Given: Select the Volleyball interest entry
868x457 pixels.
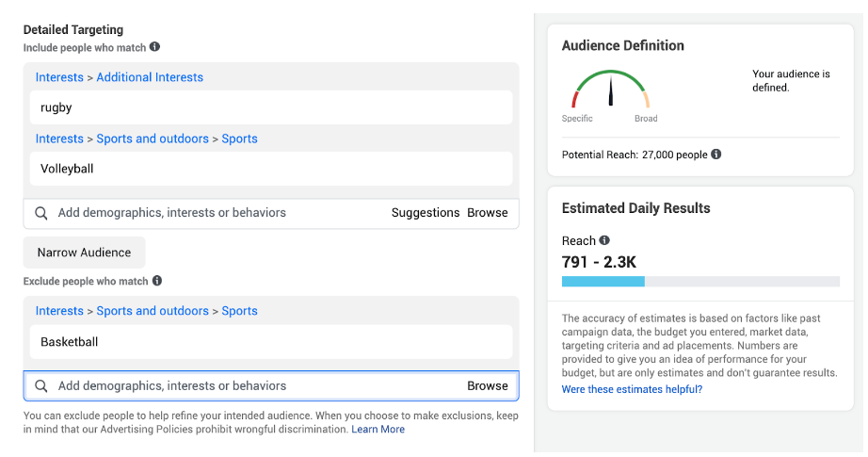Looking at the screenshot, I should click(271, 170).
